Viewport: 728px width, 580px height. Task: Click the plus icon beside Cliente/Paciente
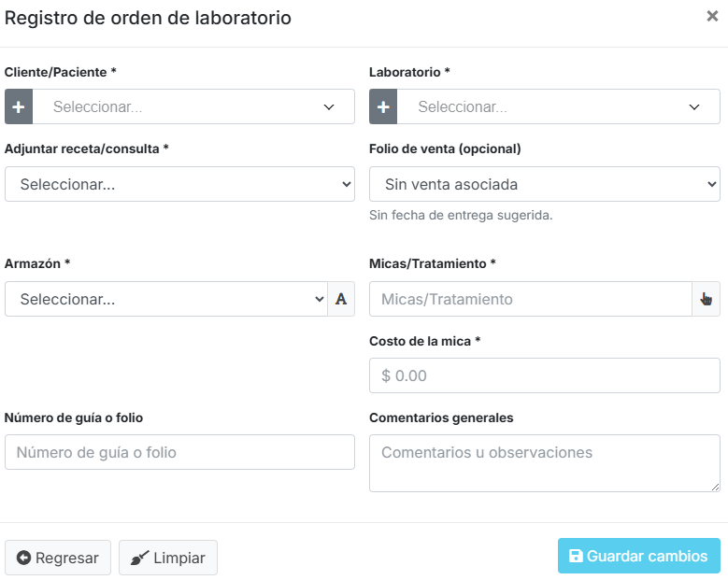pyautogui.click(x=19, y=107)
